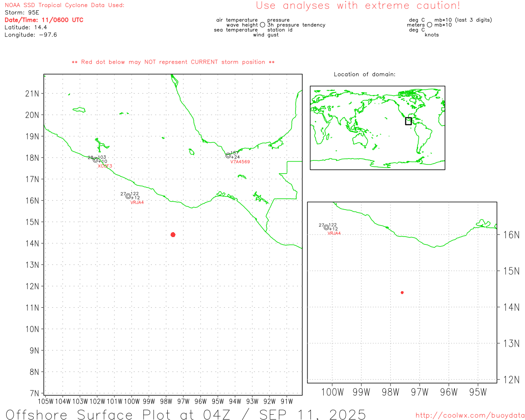Click the '103' pressure value near the coast
The image size is (525, 420).
[x=102, y=157]
